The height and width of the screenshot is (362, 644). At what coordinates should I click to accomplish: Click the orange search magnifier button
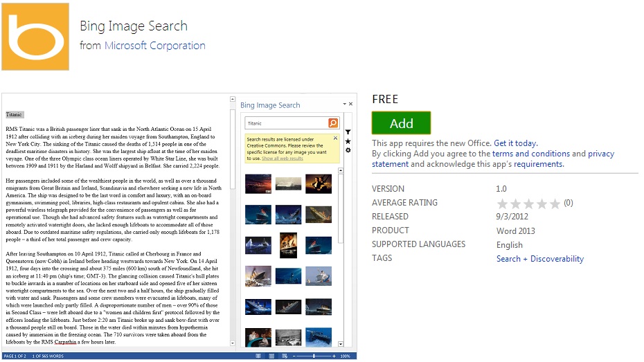pos(333,123)
